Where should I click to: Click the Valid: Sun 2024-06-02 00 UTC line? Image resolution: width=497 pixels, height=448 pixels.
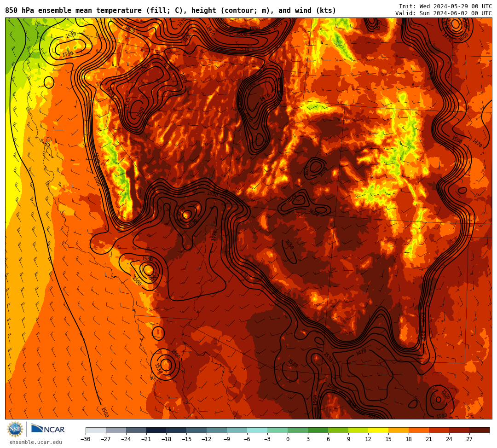444,13
